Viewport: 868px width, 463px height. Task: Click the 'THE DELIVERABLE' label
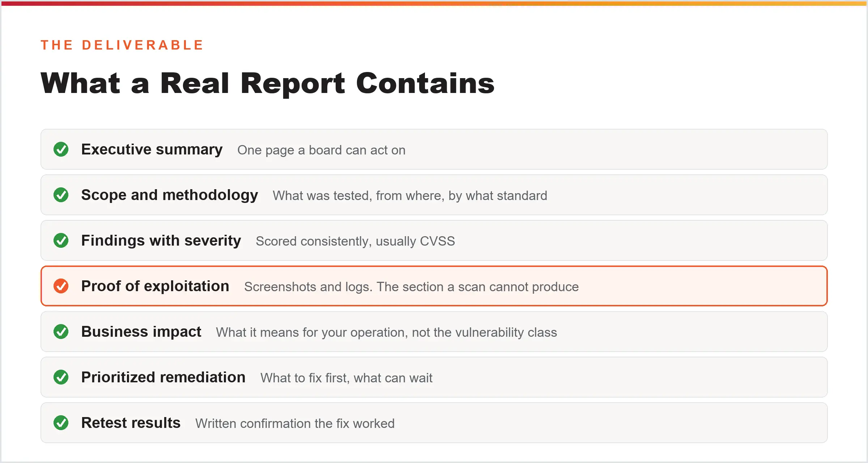coord(122,45)
